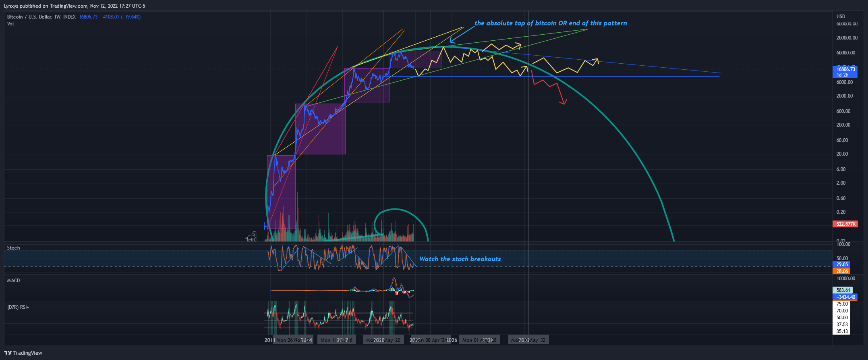
Task: Click the Vol indicator label
Action: coord(10,24)
